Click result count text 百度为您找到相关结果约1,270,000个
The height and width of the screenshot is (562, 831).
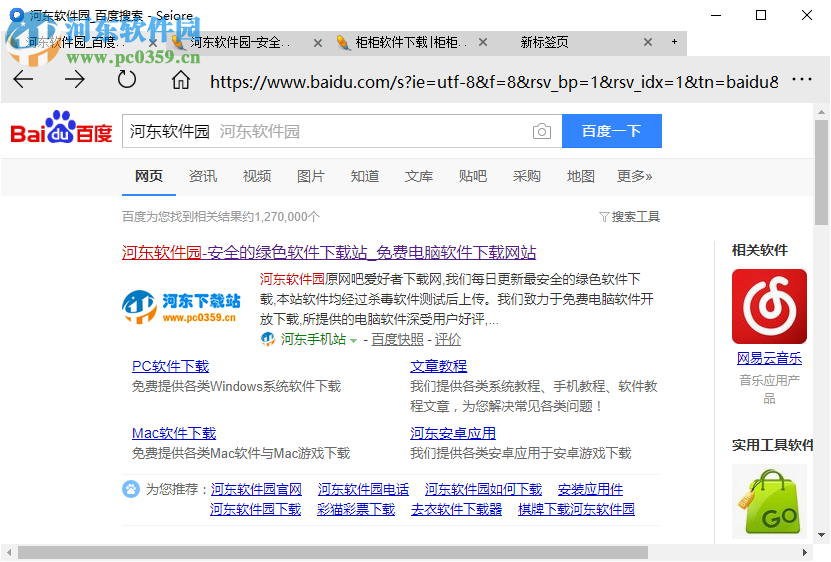pos(221,217)
